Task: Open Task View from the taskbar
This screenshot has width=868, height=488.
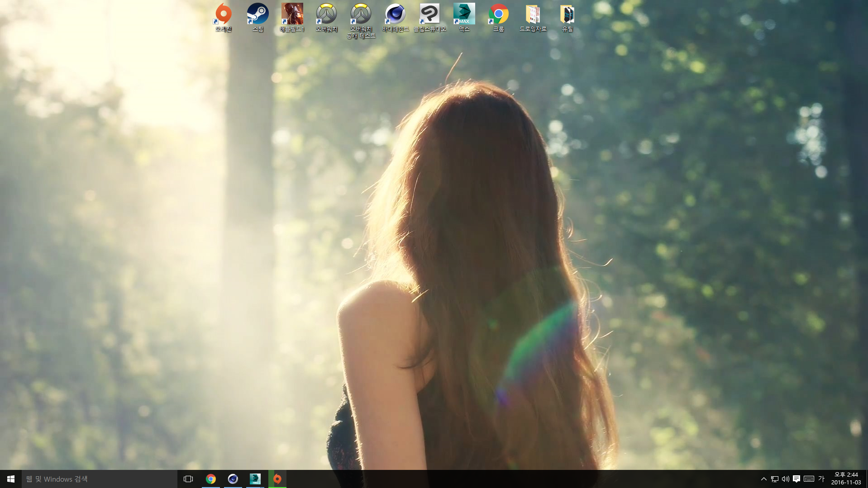Action: tap(188, 479)
